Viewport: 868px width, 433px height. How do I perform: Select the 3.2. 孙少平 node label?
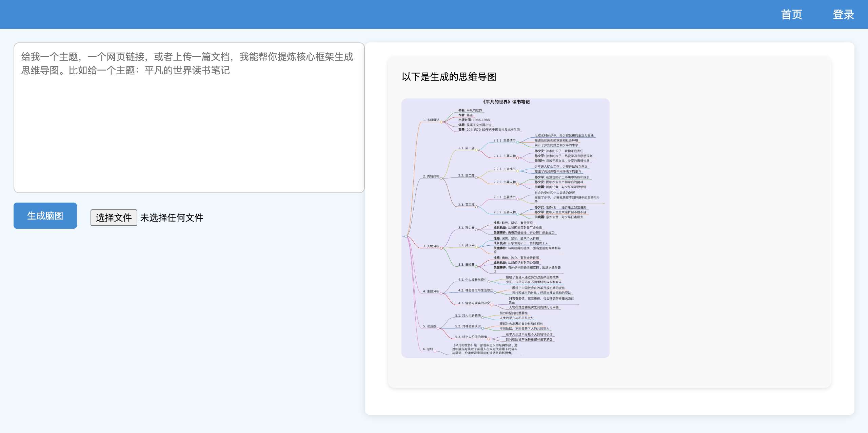[x=466, y=245]
